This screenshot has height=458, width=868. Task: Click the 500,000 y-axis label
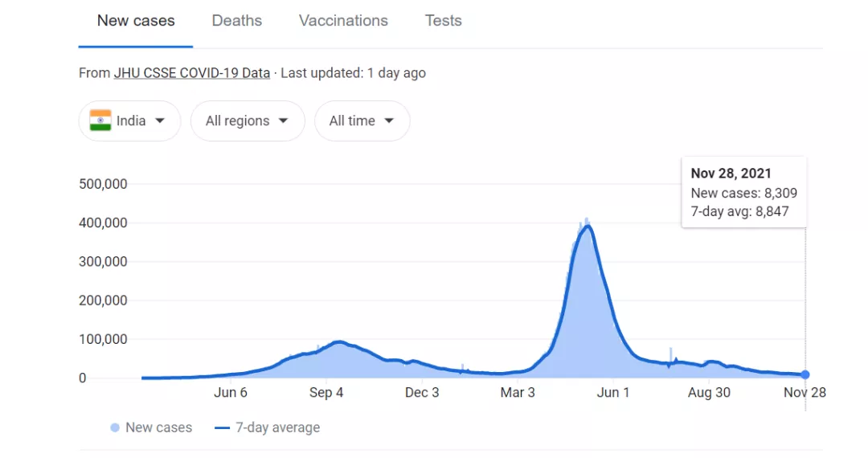pos(104,184)
